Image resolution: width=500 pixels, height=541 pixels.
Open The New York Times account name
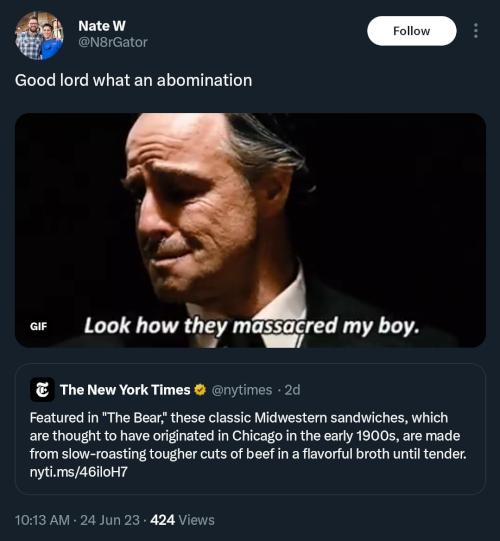(x=125, y=390)
